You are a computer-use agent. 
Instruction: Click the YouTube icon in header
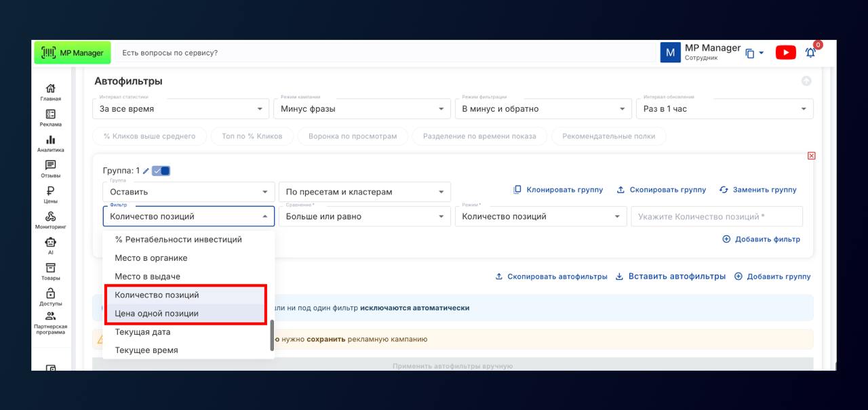[x=785, y=52]
